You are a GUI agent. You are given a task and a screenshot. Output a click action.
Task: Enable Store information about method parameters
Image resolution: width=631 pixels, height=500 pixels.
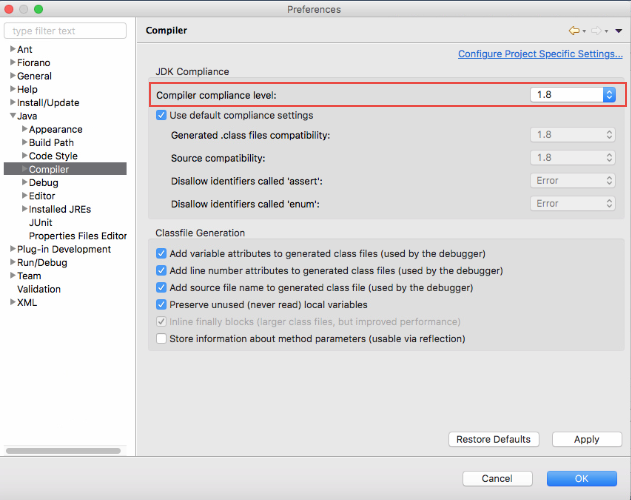161,339
